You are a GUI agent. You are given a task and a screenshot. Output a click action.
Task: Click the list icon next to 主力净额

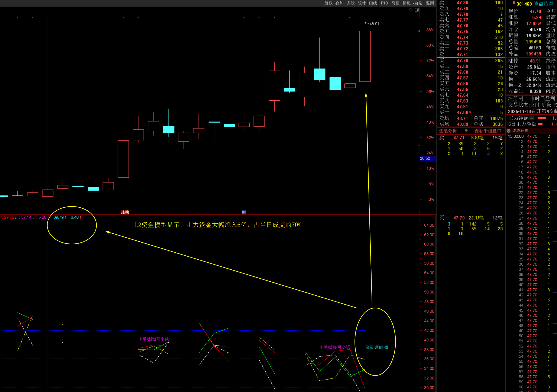(532, 118)
